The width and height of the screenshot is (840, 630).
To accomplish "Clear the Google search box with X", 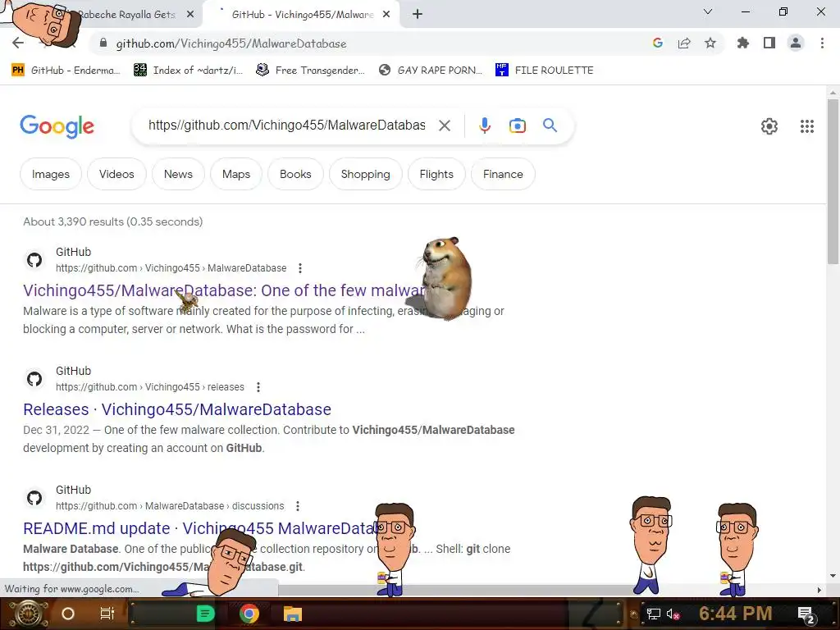I will point(445,126).
